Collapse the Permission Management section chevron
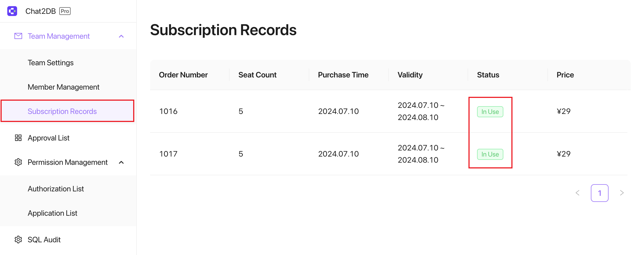The width and height of the screenshot is (644, 255). point(121,162)
